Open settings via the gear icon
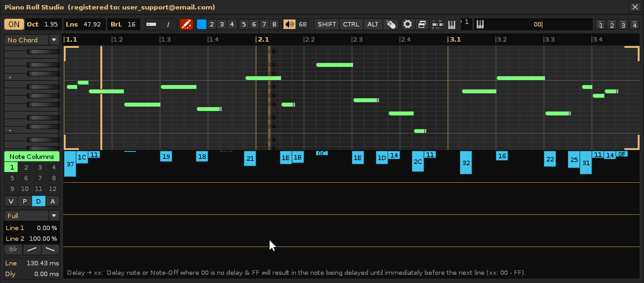Image resolution: width=644 pixels, height=283 pixels. (408, 25)
